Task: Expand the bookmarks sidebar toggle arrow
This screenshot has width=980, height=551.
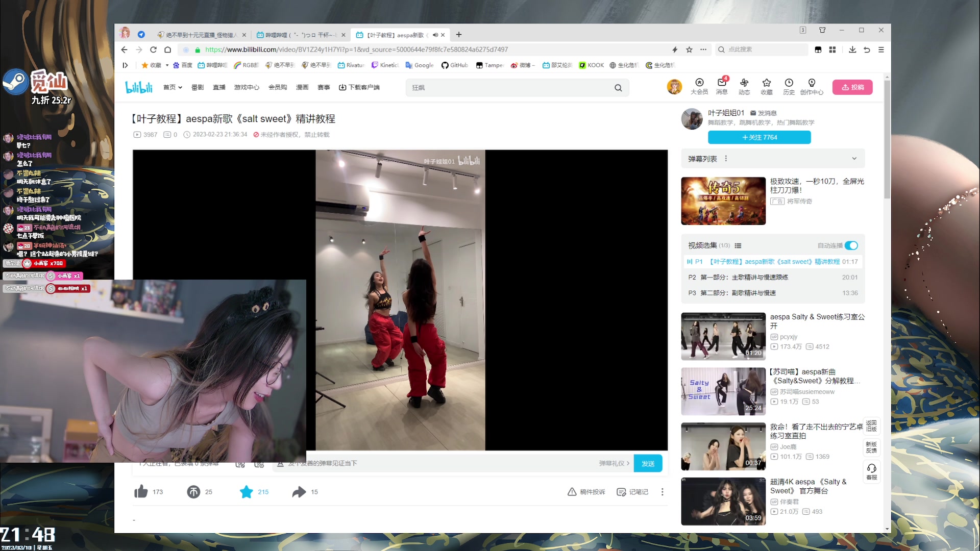Action: (x=125, y=65)
